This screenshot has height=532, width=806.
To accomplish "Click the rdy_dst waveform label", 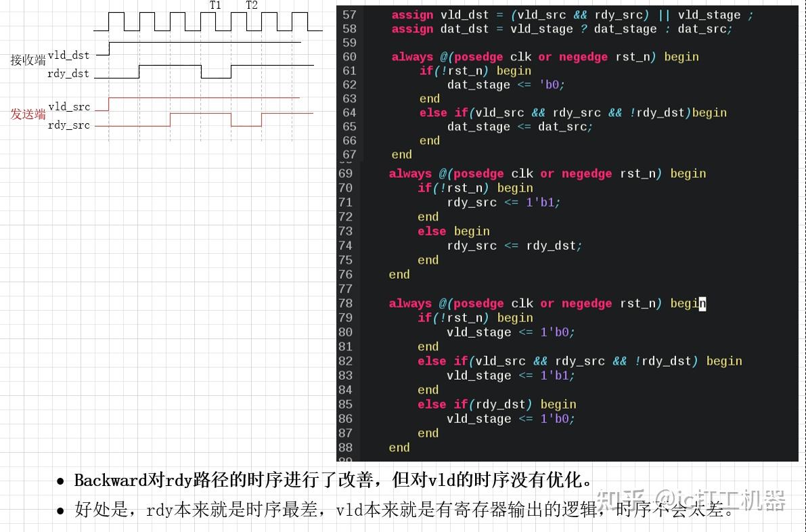I will tap(69, 73).
